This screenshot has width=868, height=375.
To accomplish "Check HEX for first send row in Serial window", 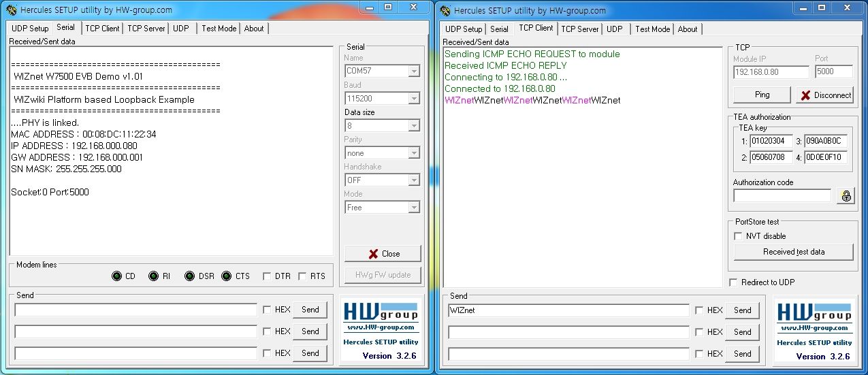I will click(267, 310).
